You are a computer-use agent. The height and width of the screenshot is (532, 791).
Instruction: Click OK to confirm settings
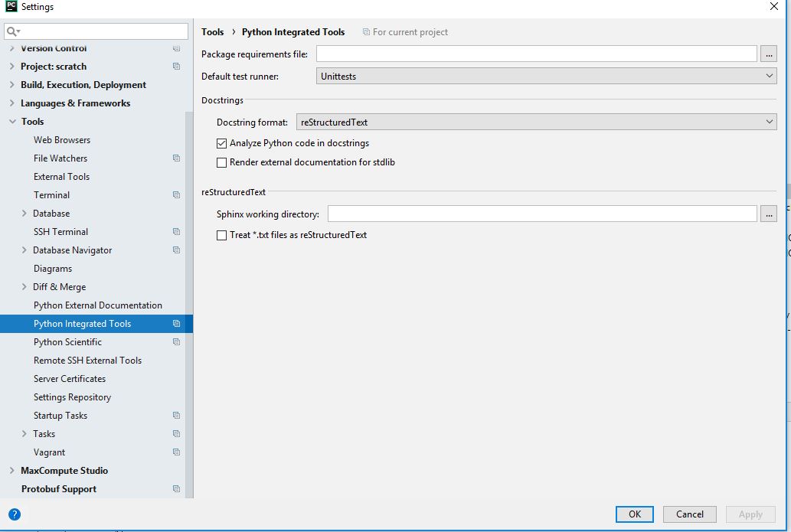[635, 514]
